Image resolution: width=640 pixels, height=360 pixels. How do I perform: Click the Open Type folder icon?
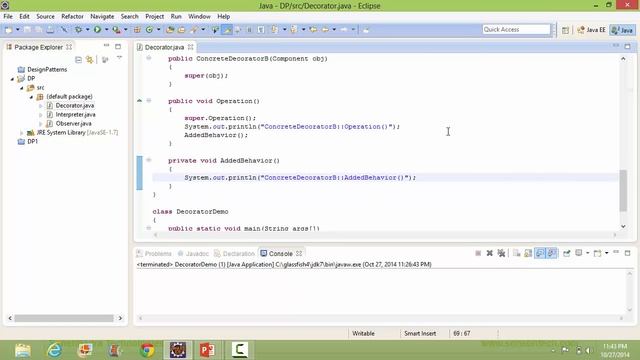pos(170,29)
